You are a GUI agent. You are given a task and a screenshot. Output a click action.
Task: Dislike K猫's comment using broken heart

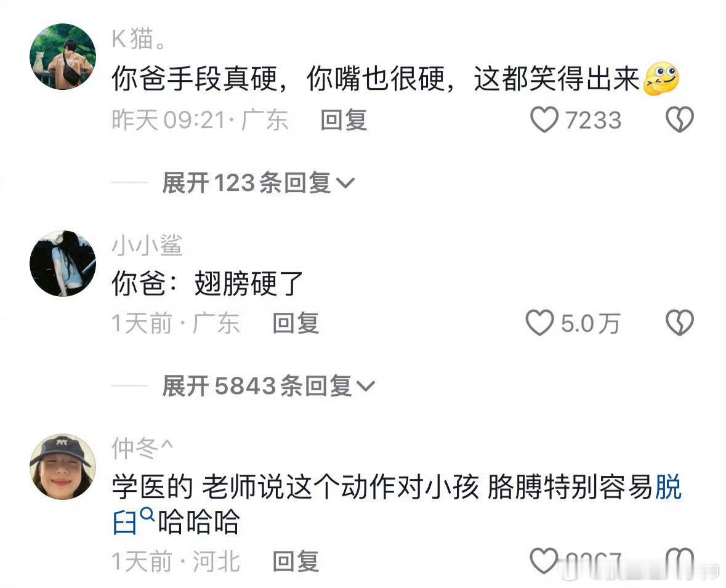679,119
